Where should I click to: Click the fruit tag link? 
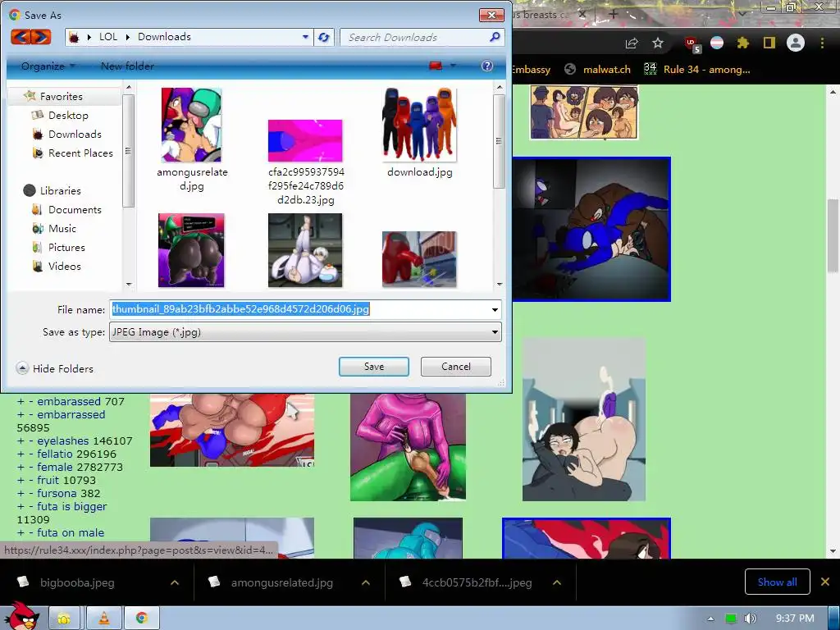48,480
